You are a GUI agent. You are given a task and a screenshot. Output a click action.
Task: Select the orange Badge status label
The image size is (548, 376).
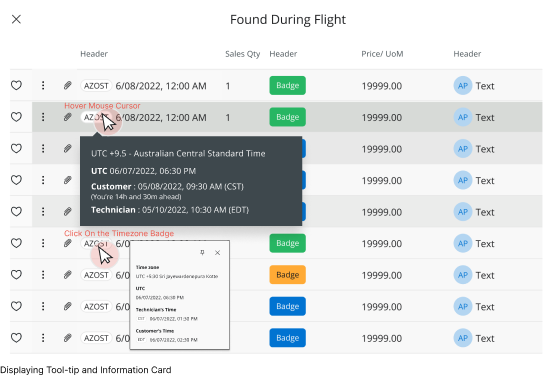coord(287,275)
